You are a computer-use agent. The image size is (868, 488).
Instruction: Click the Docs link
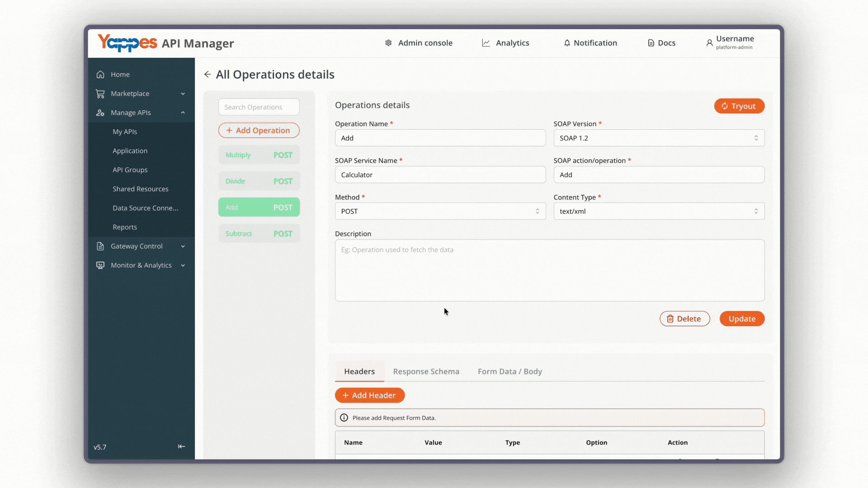point(666,43)
